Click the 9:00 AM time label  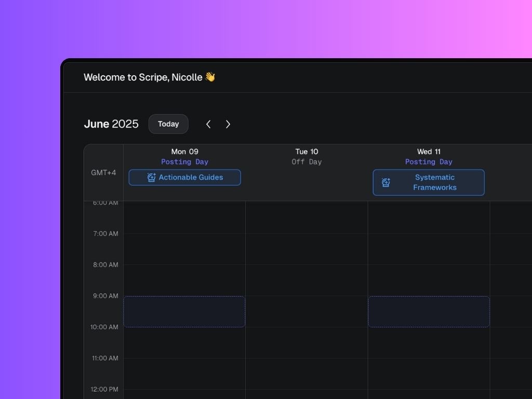[105, 296]
